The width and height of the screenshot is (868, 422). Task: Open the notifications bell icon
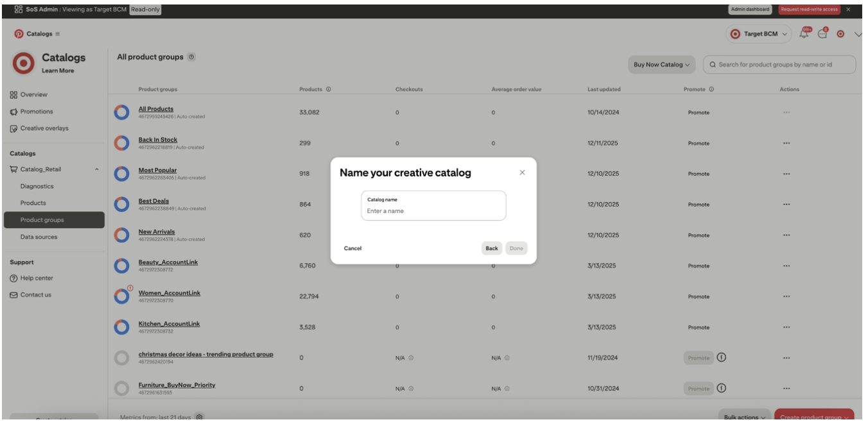(804, 34)
